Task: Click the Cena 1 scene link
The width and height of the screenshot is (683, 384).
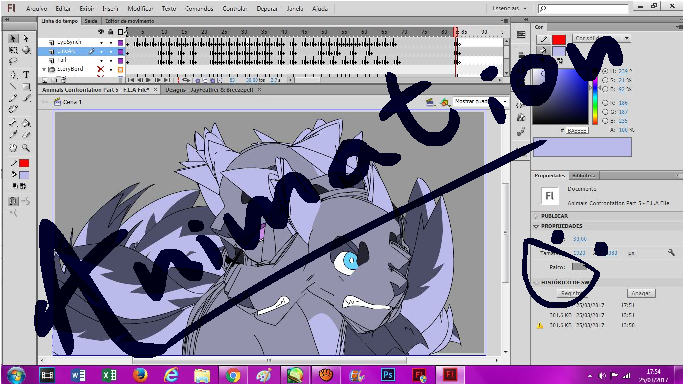Action: tap(72, 102)
